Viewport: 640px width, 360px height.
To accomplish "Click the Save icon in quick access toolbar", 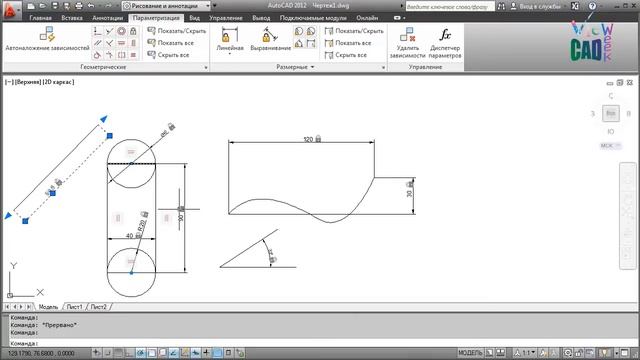I will (x=55, y=6).
